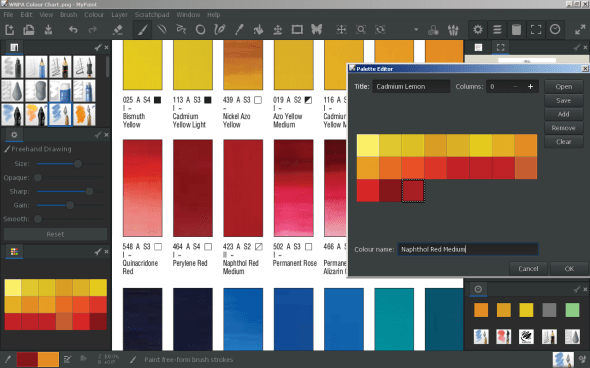Show the Layers panel icon
This screenshot has height=368, width=590.
click(x=497, y=30)
